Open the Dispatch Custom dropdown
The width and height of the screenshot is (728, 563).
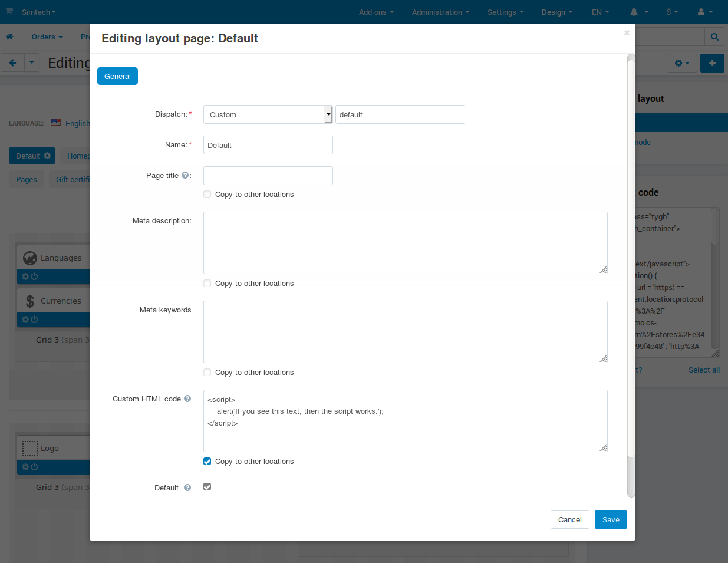268,114
